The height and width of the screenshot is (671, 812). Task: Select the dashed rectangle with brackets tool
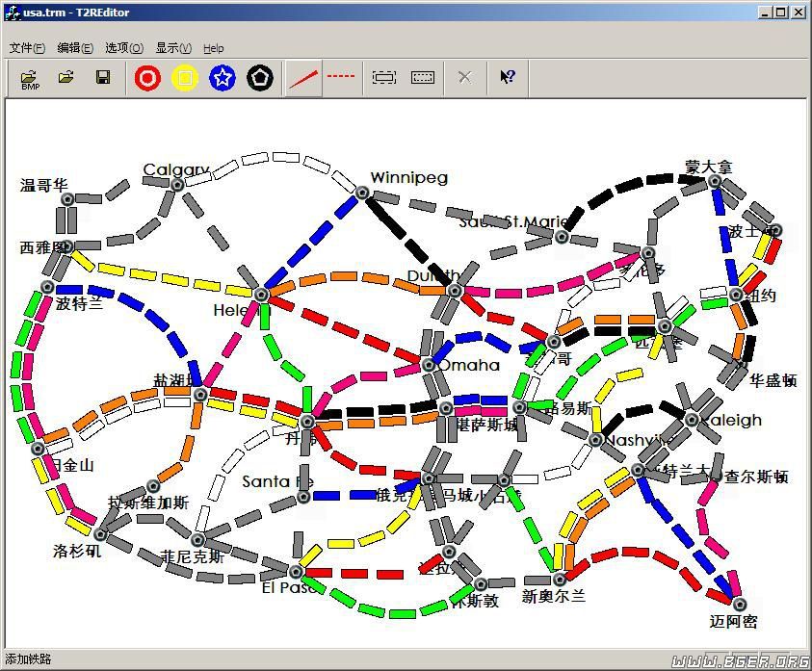tap(384, 78)
